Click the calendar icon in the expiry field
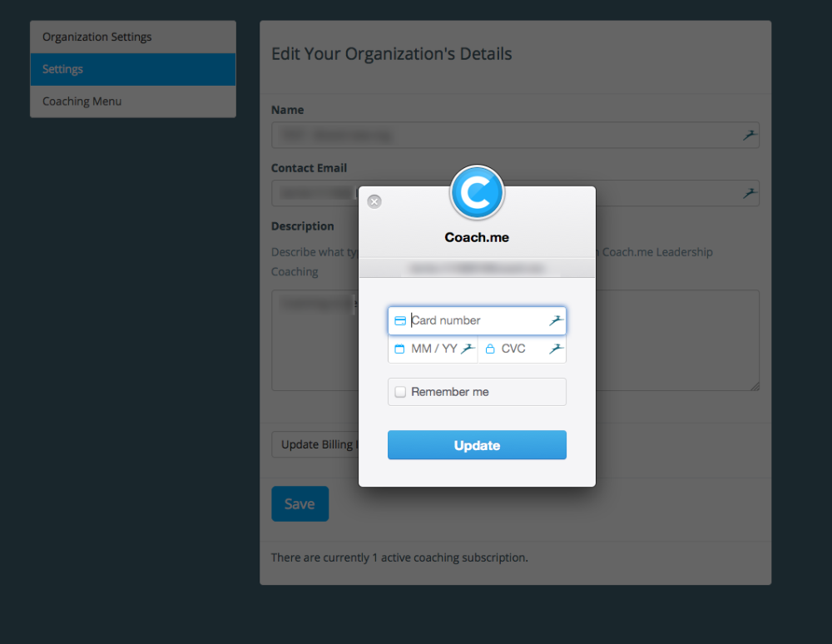Viewport: 832px width, 644px height. click(399, 349)
